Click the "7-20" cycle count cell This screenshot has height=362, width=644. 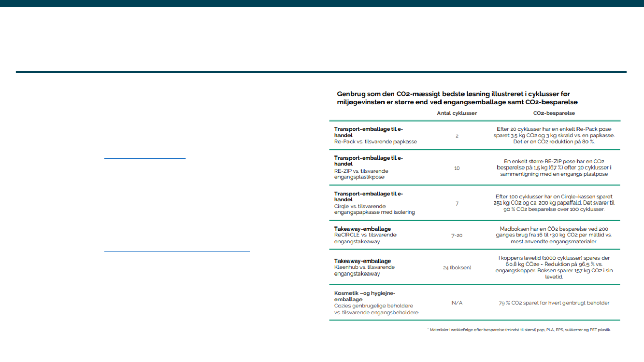(457, 235)
